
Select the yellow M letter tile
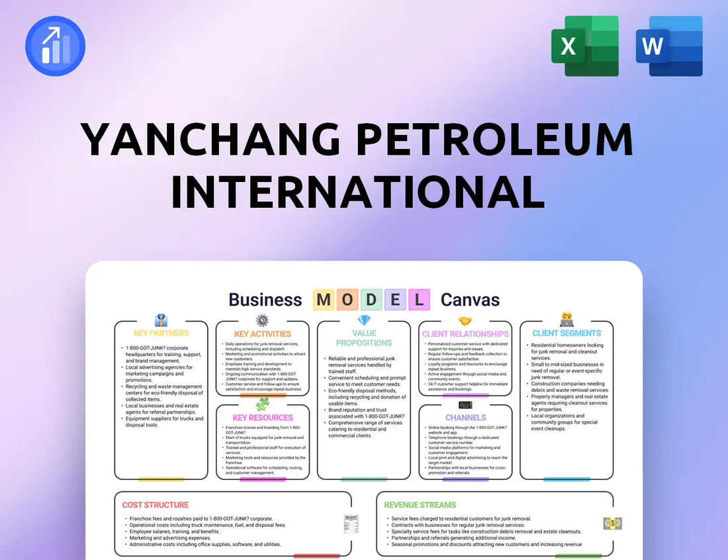pyautogui.click(x=324, y=300)
